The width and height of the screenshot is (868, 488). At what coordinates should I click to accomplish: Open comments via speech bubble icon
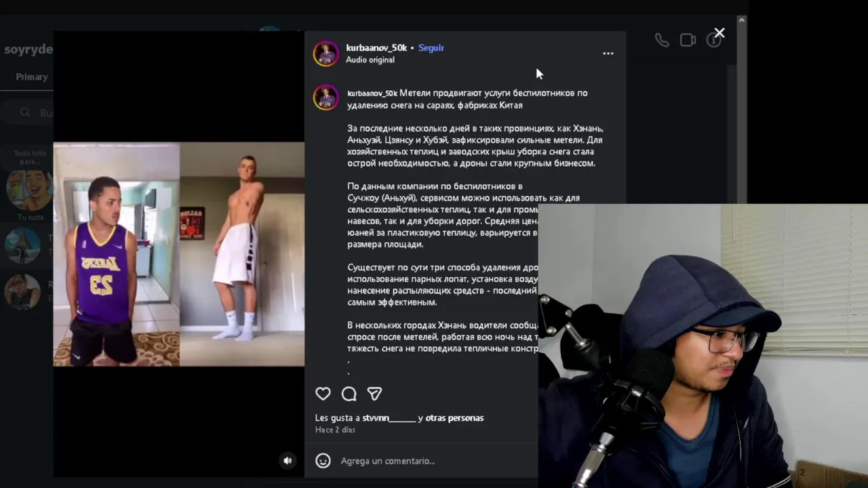pyautogui.click(x=349, y=394)
